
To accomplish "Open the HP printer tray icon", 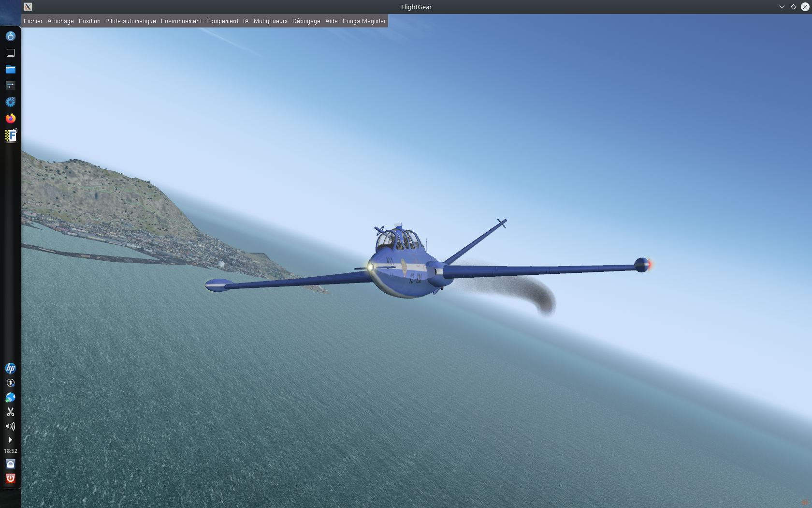I will 10,368.
